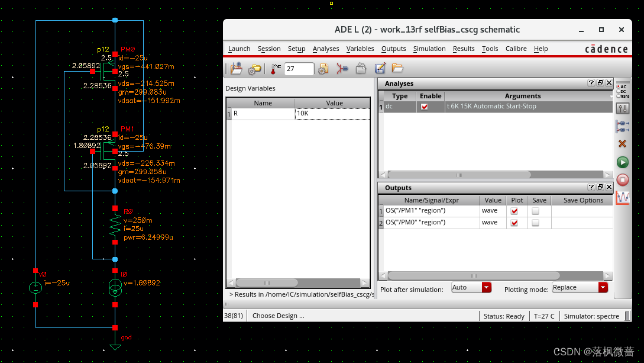Open the Outputs menu
Viewport: 644px width, 363px height.
tap(393, 49)
